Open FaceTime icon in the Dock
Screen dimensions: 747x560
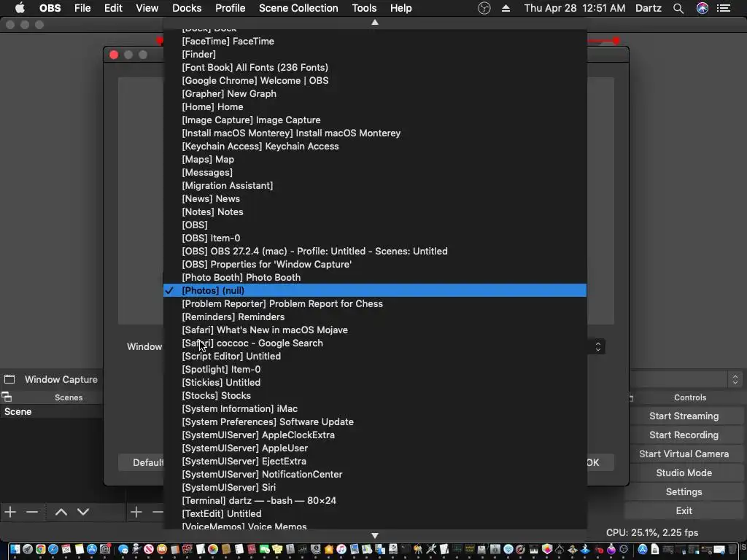pos(264,549)
